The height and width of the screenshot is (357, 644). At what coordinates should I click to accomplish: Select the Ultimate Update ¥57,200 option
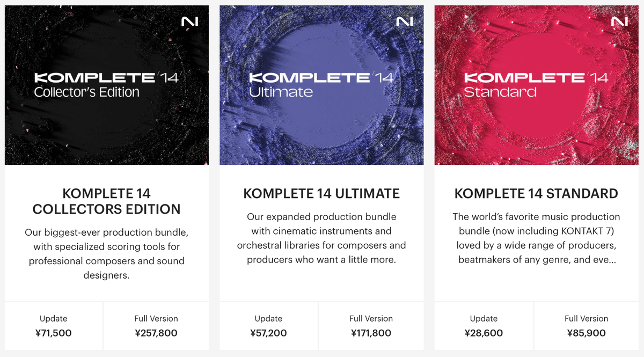(268, 326)
